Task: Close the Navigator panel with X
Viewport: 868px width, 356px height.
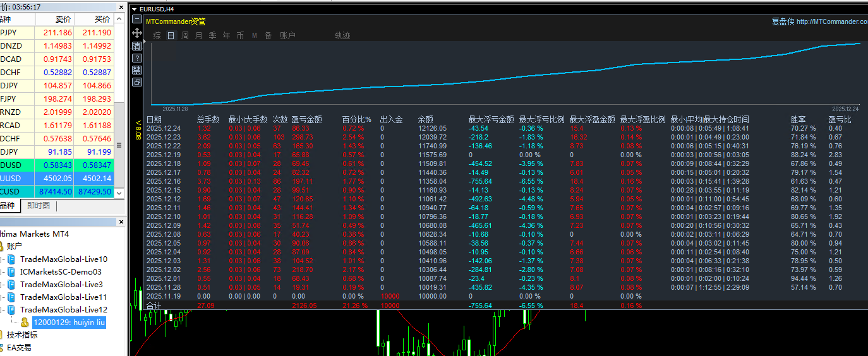Action: tap(121, 222)
